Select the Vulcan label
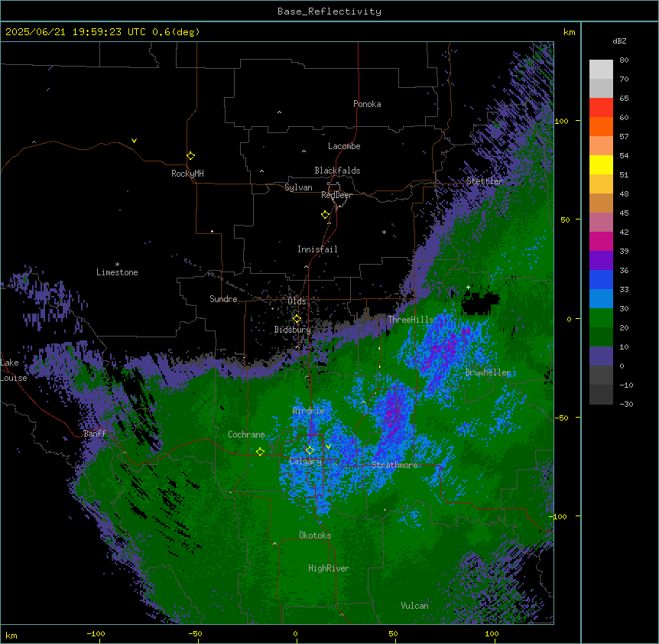This screenshot has width=659, height=644. [415, 606]
